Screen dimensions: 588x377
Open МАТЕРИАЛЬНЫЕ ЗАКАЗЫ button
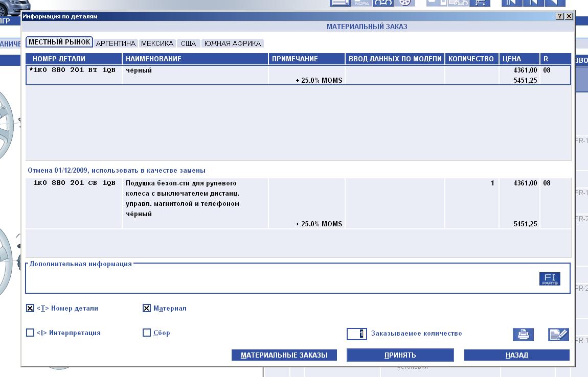pyautogui.click(x=284, y=355)
